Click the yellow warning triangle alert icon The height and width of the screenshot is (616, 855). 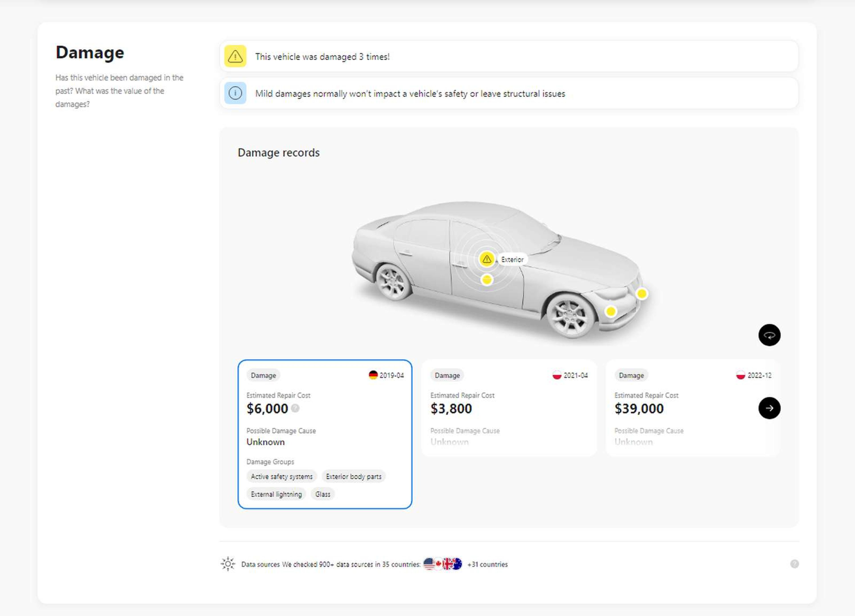235,56
